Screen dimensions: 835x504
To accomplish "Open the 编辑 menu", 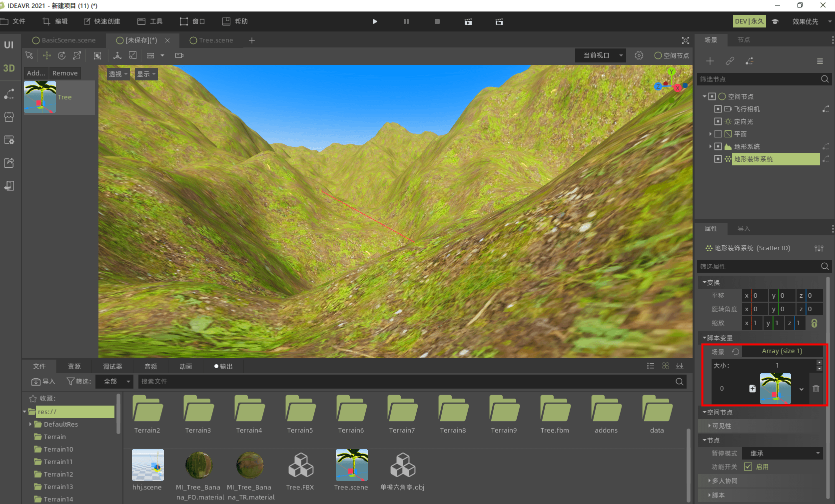I will point(55,21).
